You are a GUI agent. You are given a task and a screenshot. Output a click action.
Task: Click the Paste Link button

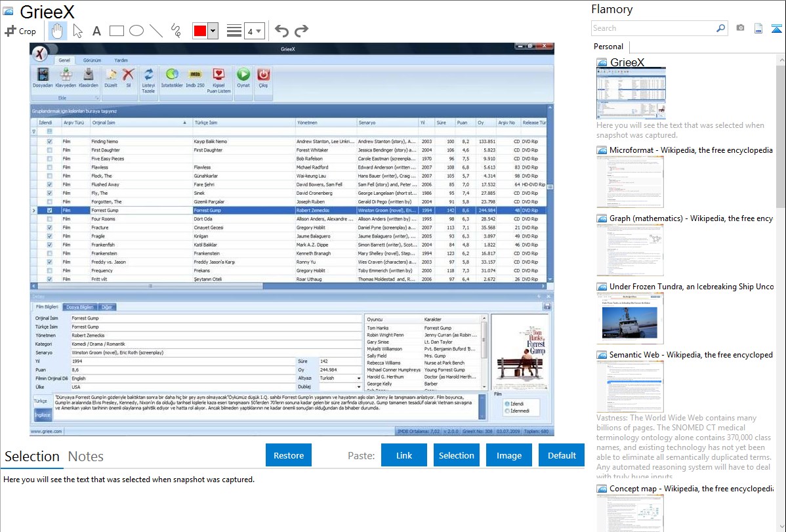404,455
